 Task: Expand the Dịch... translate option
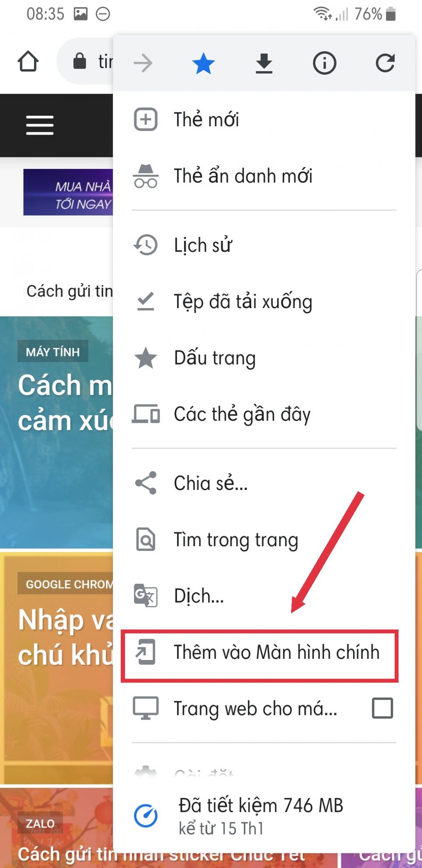(264, 596)
